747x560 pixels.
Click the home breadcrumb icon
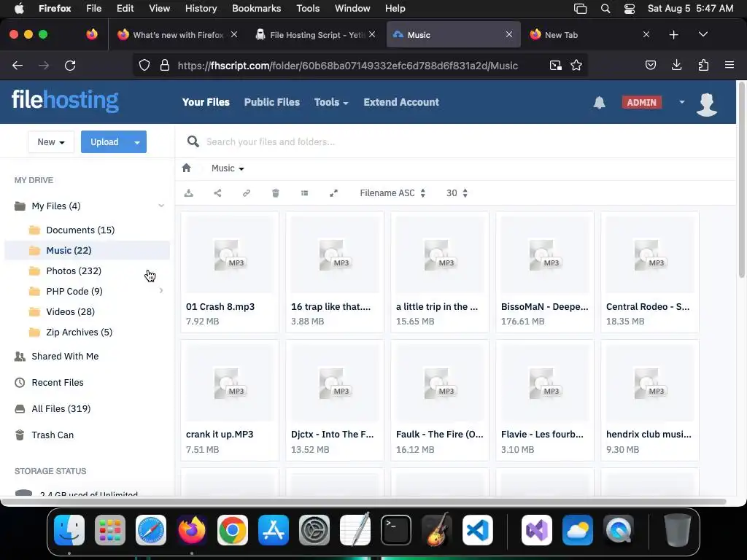click(186, 168)
